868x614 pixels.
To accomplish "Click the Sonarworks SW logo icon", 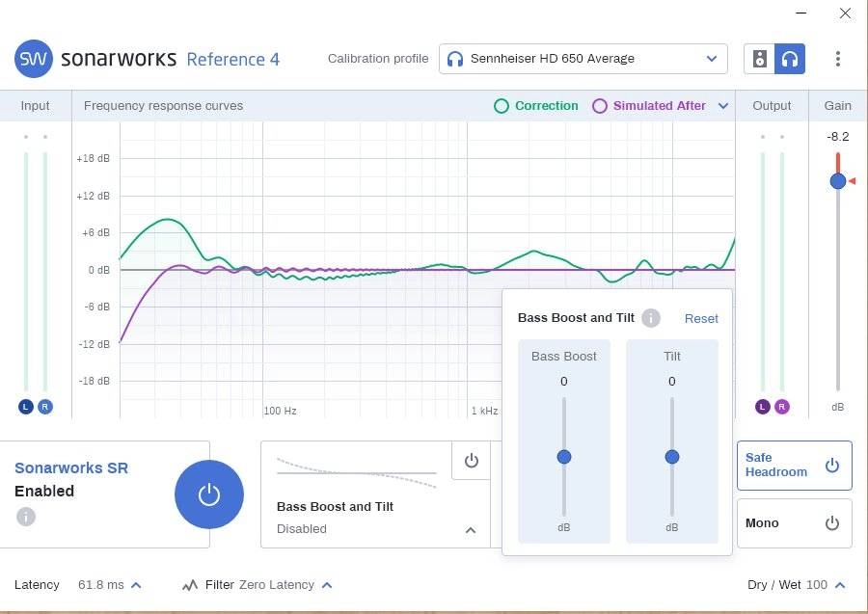I will [x=33, y=59].
